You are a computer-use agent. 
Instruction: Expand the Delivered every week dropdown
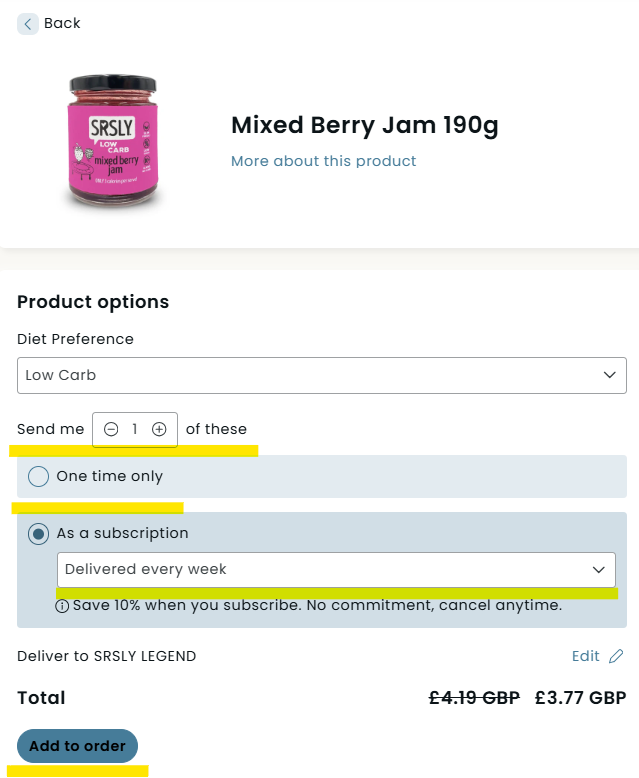(x=336, y=570)
